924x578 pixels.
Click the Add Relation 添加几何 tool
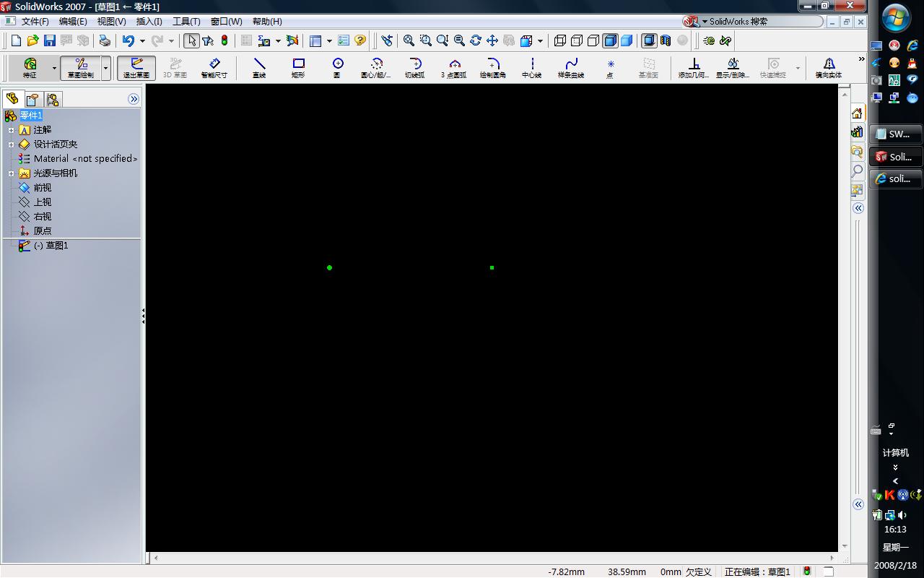click(694, 68)
